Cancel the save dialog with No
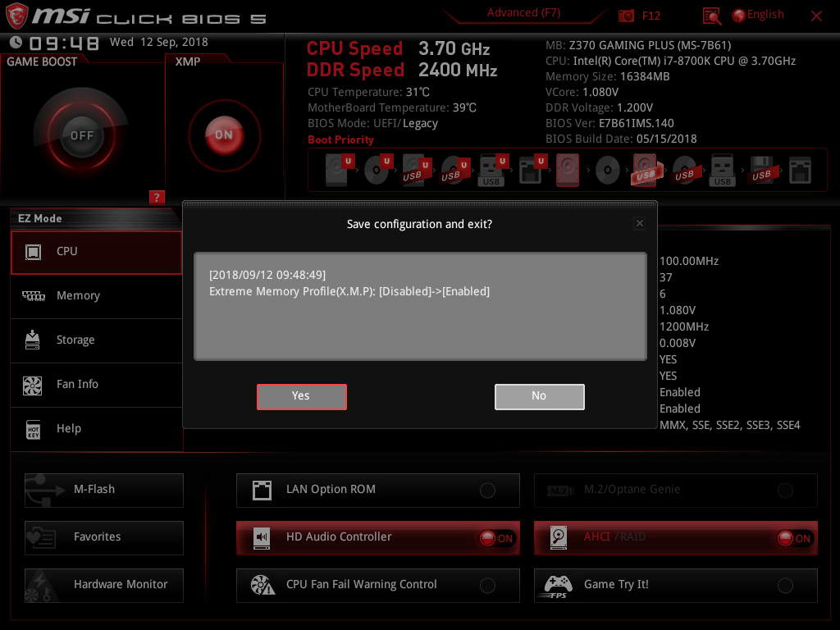The width and height of the screenshot is (840, 630). (539, 396)
